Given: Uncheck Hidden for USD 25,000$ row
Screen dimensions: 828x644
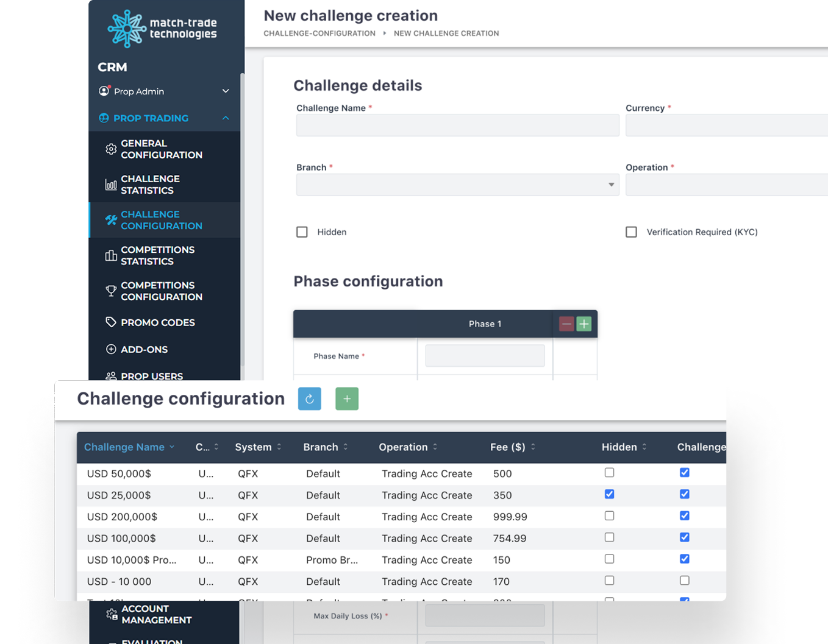Looking at the screenshot, I should [x=609, y=494].
